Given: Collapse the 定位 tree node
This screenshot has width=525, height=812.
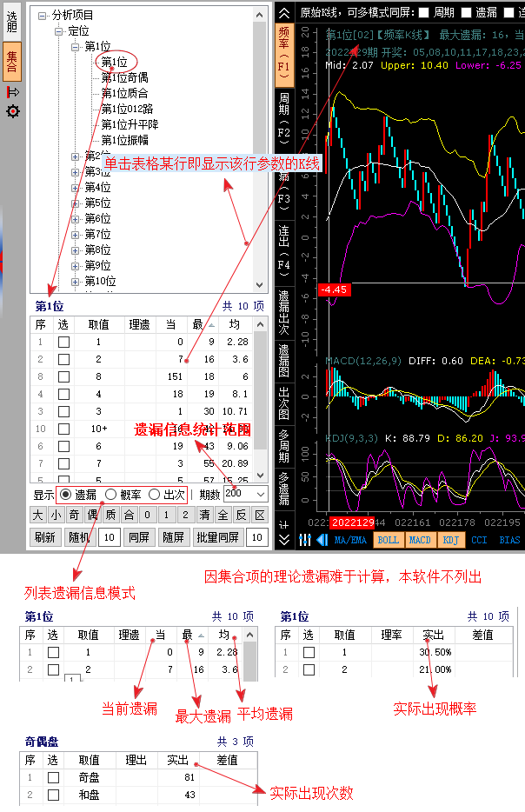Looking at the screenshot, I should (x=58, y=31).
